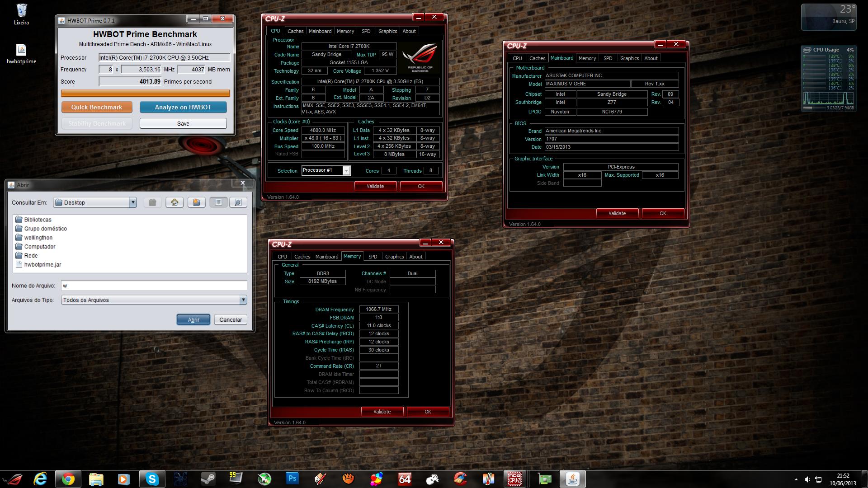This screenshot has width=868, height=488.
Task: Open Fraps 99 icon on the taskbar
Action: 236,479
